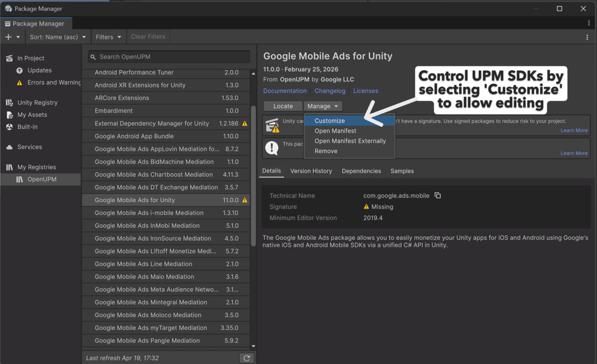
Task: Open the Documentation link
Action: coord(285,91)
